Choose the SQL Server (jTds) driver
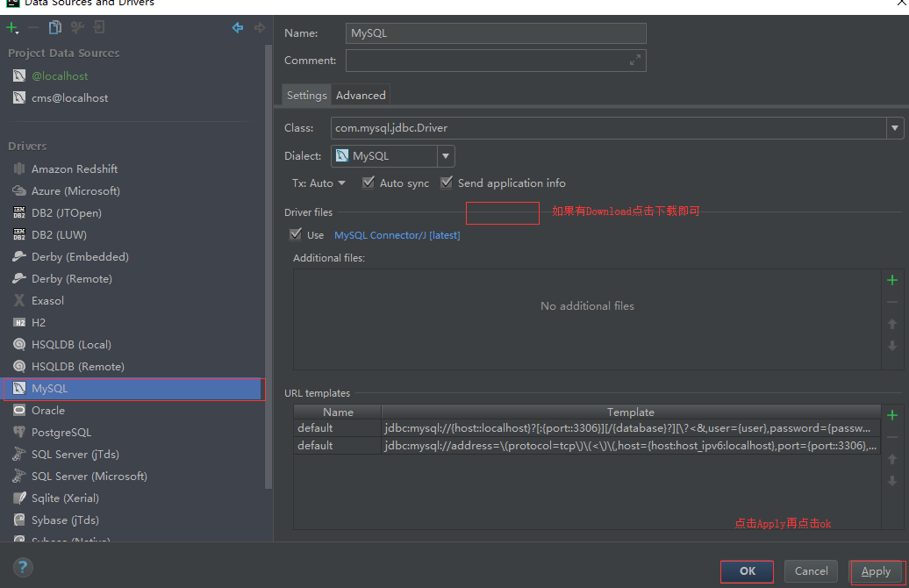 [75, 454]
